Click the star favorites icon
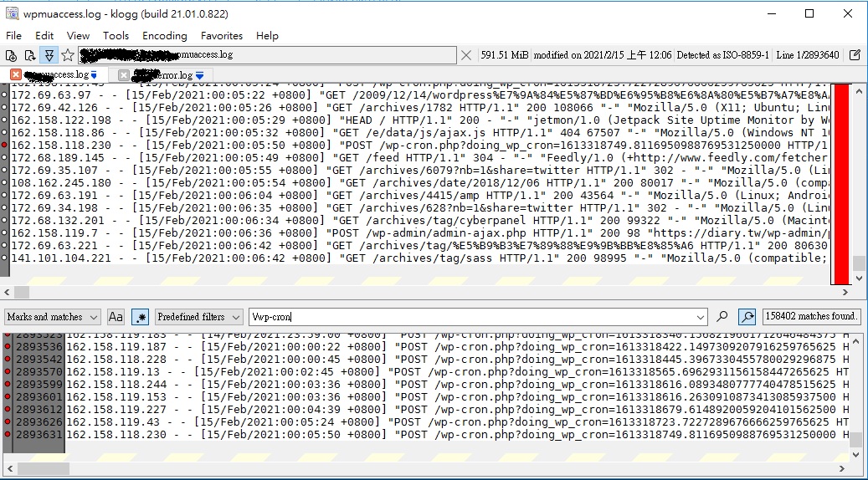This screenshot has width=868, height=480. 68,55
